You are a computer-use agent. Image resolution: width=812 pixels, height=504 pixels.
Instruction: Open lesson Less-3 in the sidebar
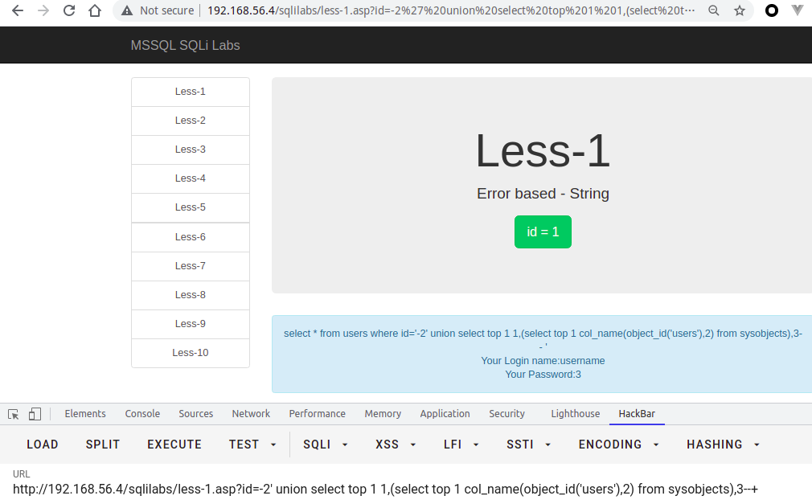[191, 150]
